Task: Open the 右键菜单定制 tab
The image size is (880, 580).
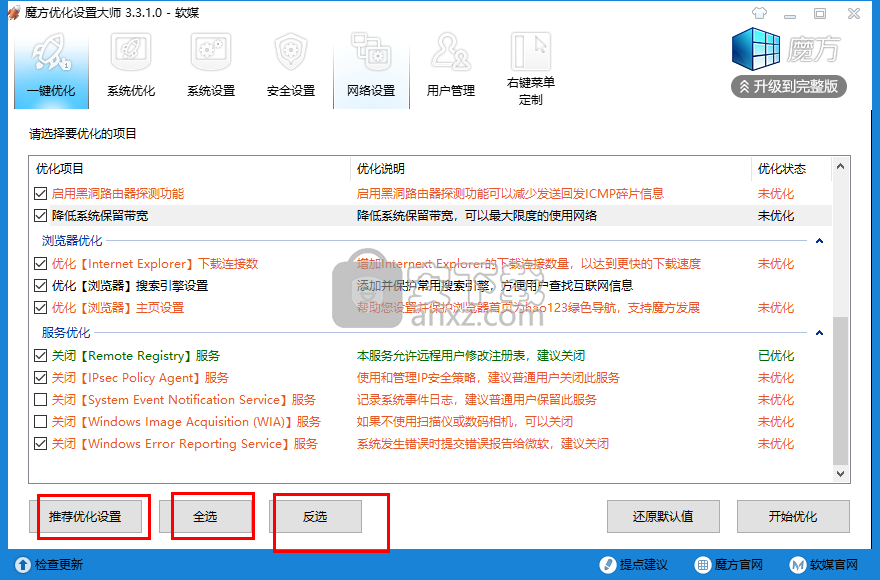Action: tap(530, 68)
